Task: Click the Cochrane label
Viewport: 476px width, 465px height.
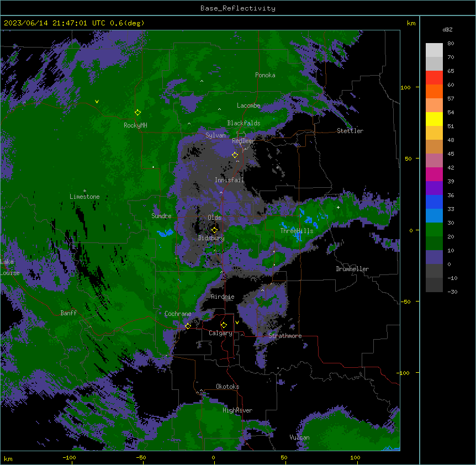Action: 178,314
